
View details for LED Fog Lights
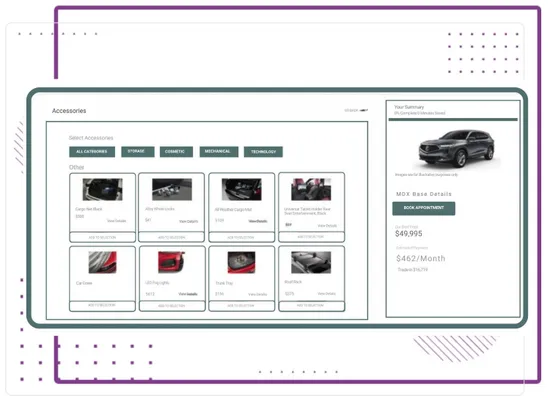pyautogui.click(x=188, y=294)
